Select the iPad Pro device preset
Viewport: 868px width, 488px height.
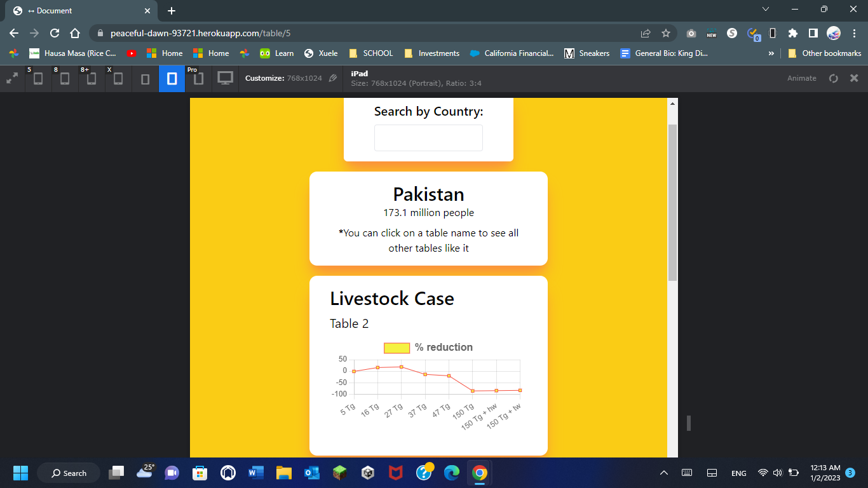pos(198,78)
